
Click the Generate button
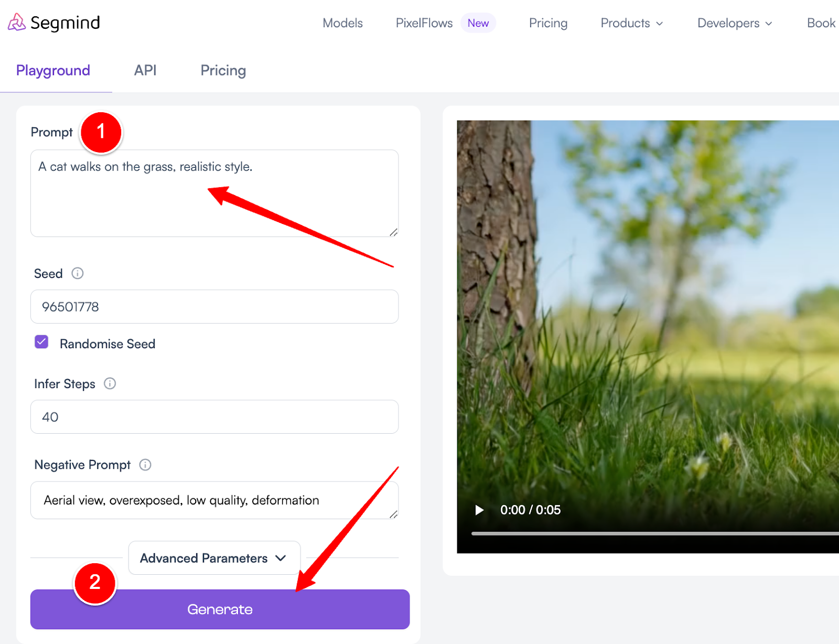[220, 609]
